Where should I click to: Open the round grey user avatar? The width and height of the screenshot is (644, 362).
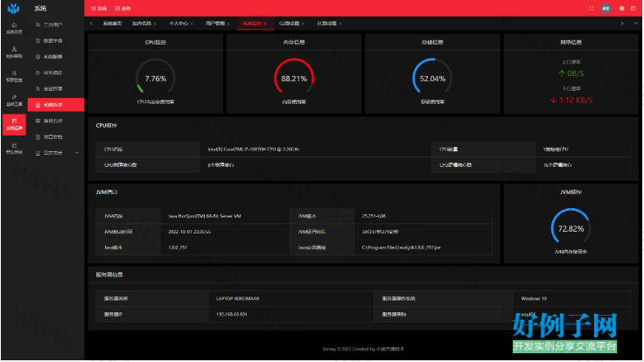[x=605, y=8]
